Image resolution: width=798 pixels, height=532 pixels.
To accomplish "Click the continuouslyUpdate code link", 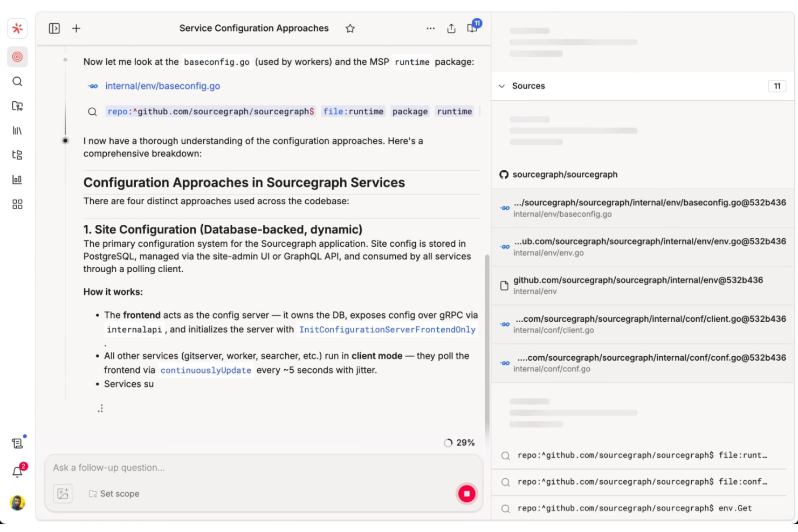I will pos(205,370).
